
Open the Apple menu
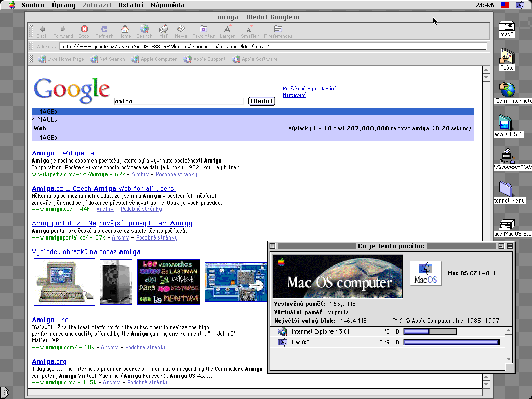point(12,5)
